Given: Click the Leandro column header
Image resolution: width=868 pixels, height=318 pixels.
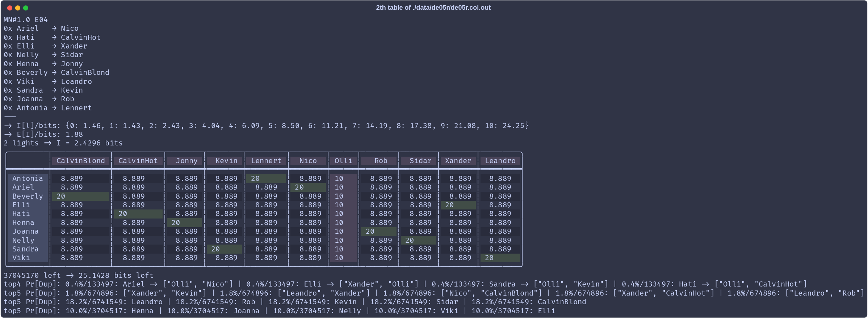Looking at the screenshot, I should tap(500, 161).
